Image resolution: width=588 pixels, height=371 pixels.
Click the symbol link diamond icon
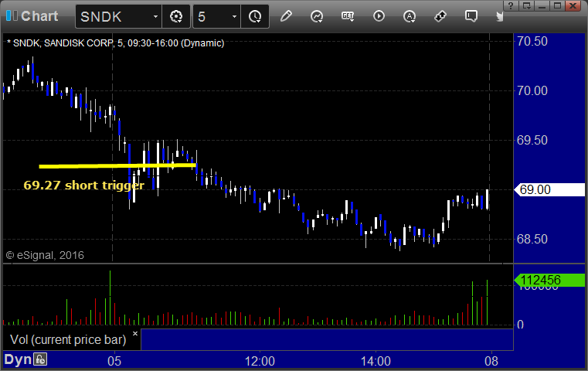[440, 16]
